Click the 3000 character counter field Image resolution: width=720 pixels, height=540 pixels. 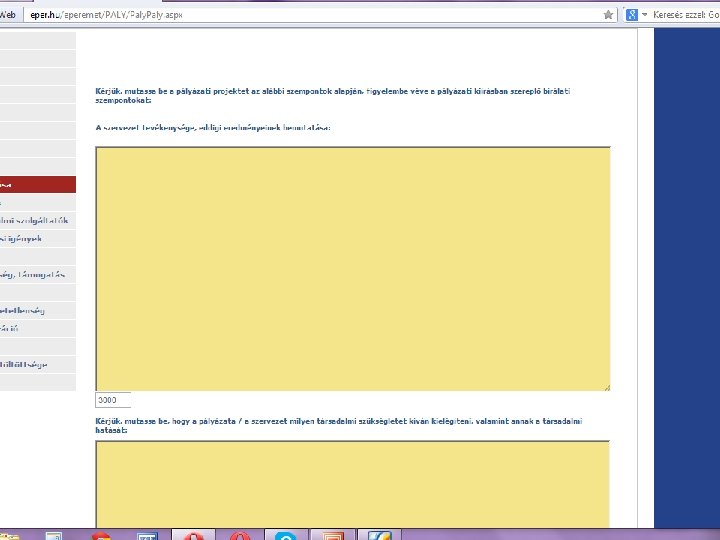tap(113, 400)
